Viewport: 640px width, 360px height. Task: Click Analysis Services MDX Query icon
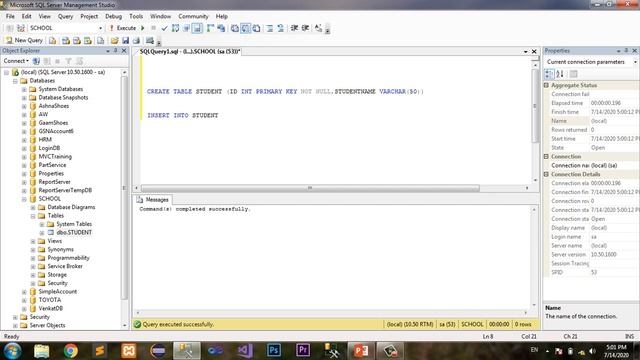tap(66, 40)
